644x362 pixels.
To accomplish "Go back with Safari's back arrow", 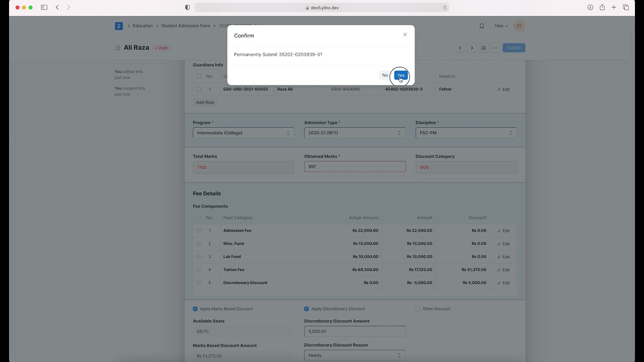I will pyautogui.click(x=57, y=8).
